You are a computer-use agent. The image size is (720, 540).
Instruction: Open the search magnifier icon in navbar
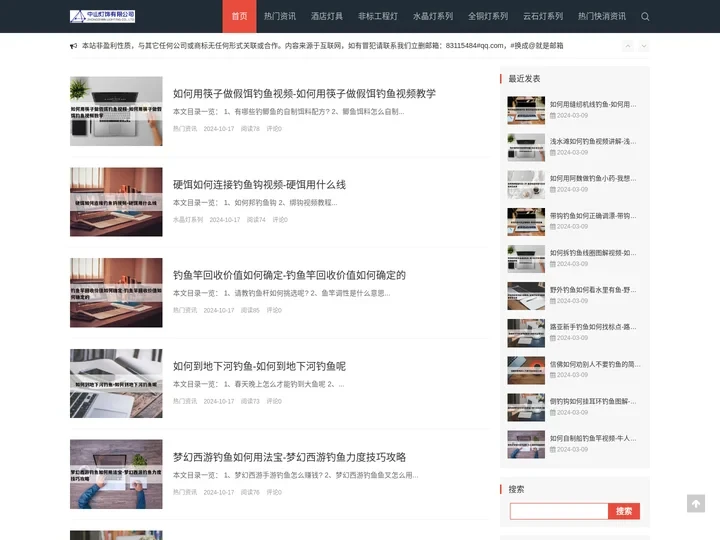coord(645,17)
